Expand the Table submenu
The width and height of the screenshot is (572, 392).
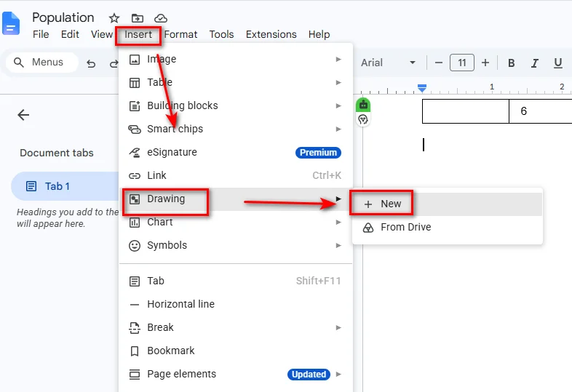pos(236,82)
